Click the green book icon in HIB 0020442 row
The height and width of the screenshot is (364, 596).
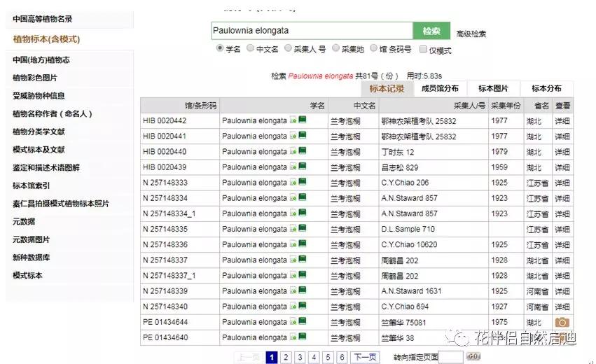coord(302,120)
